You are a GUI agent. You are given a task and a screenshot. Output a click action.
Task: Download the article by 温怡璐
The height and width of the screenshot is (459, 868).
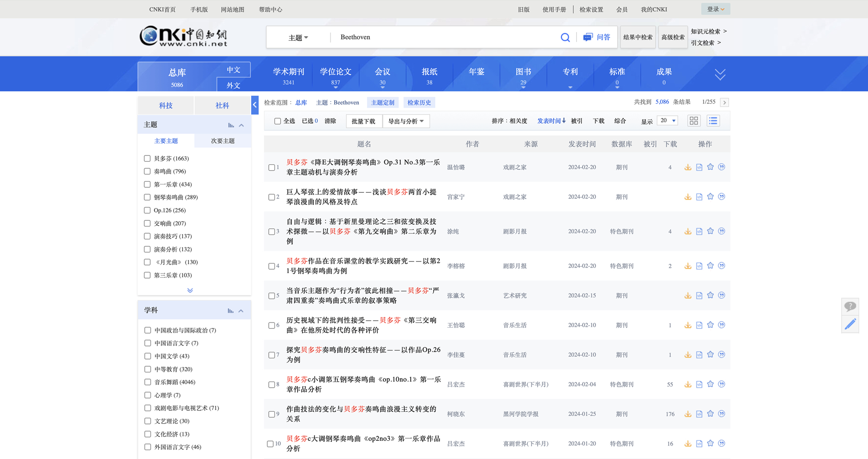click(688, 167)
